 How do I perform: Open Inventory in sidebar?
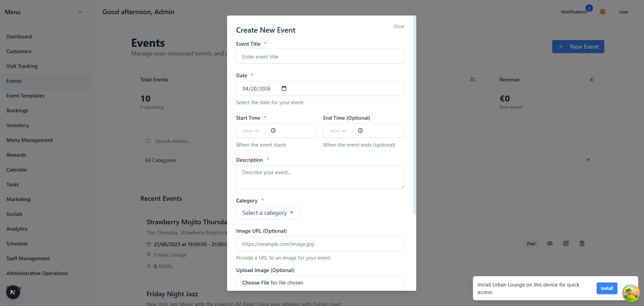pyautogui.click(x=17, y=125)
